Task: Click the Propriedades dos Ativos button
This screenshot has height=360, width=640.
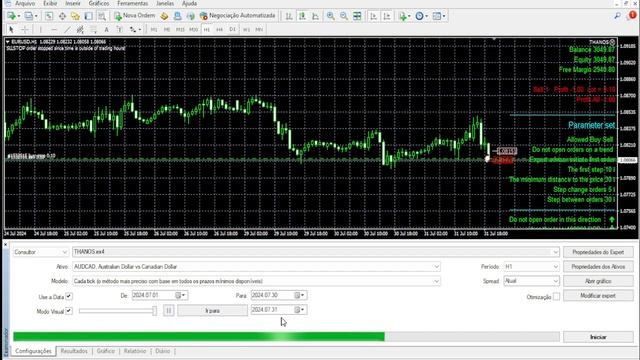Action: [598, 267]
